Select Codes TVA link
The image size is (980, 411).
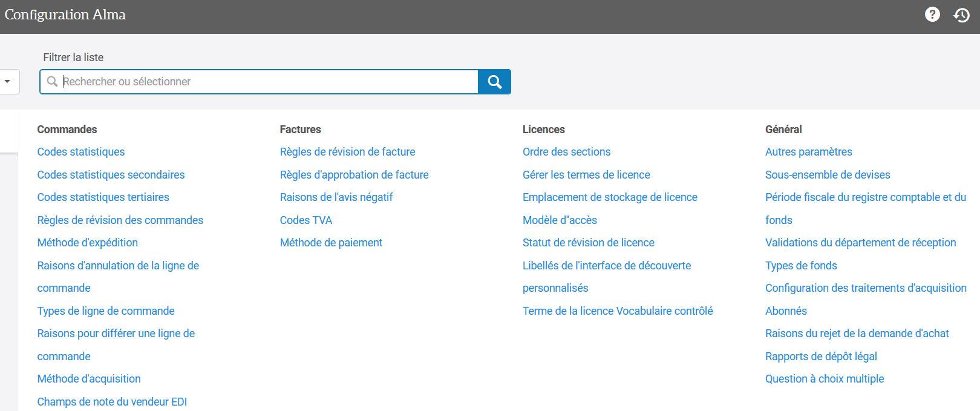305,220
